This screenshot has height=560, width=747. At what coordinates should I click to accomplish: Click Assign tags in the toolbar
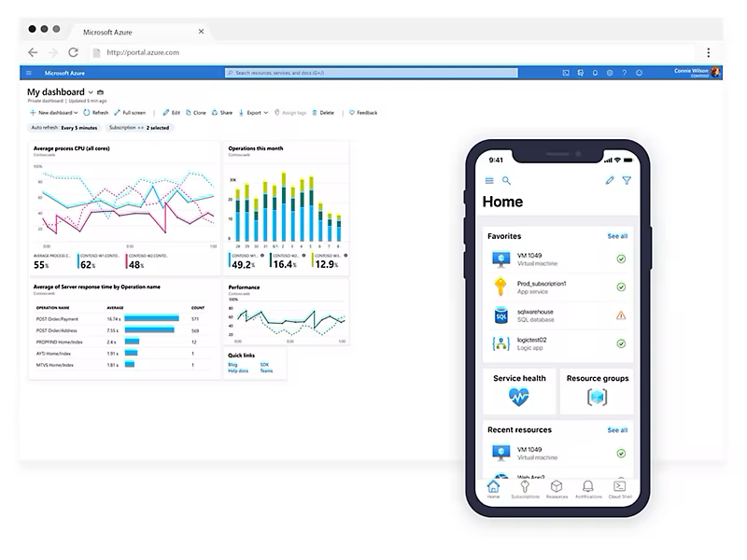click(290, 113)
